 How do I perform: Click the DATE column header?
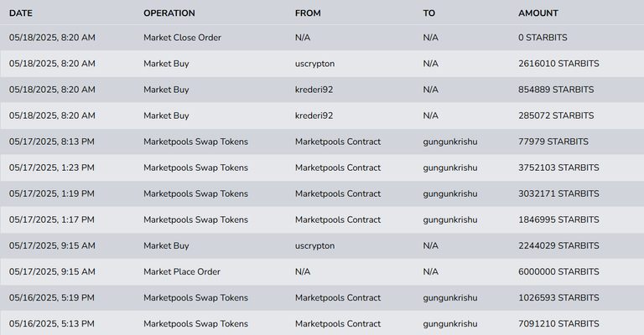(x=21, y=13)
